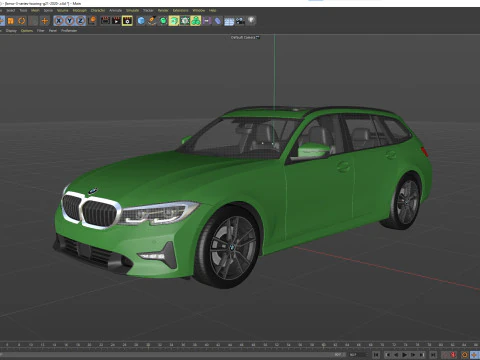Open the Mesh menu
The image size is (480, 360).
click(x=35, y=10)
